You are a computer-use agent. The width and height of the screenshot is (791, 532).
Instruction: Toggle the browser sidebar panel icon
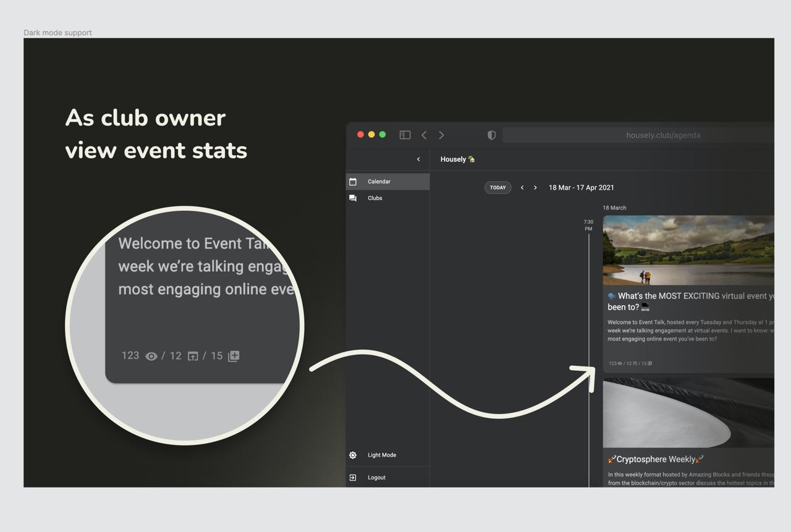point(405,135)
